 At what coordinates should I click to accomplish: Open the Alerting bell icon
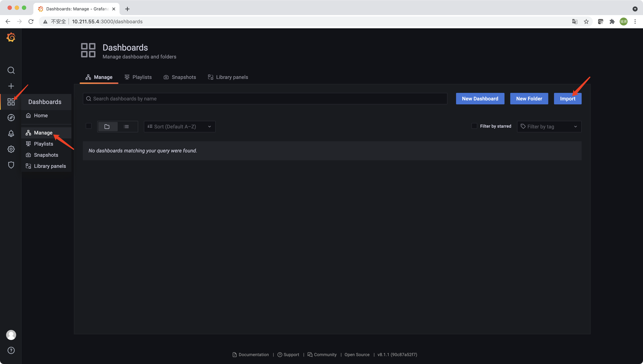click(x=11, y=133)
